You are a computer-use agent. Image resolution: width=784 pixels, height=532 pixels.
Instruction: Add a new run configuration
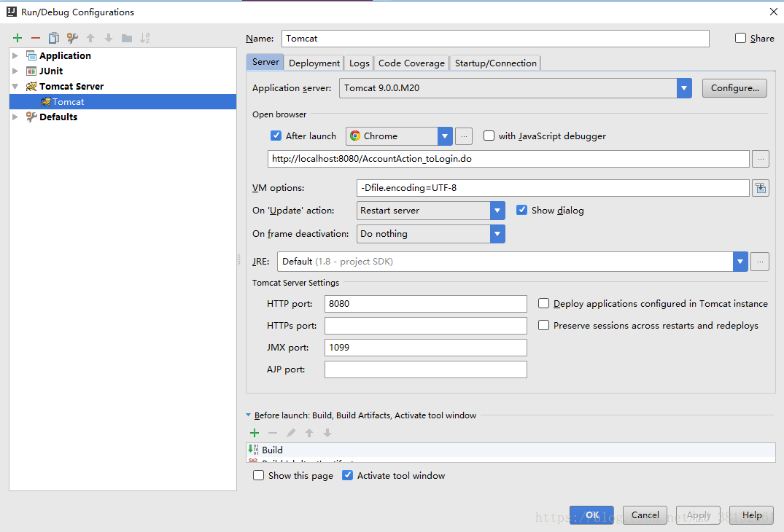click(17, 37)
